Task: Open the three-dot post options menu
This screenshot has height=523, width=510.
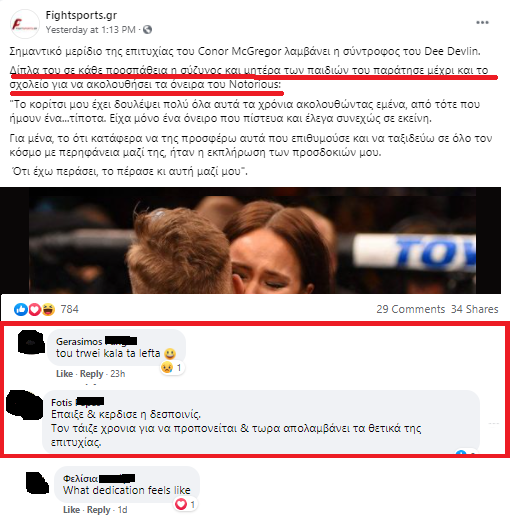Action: 482,22
